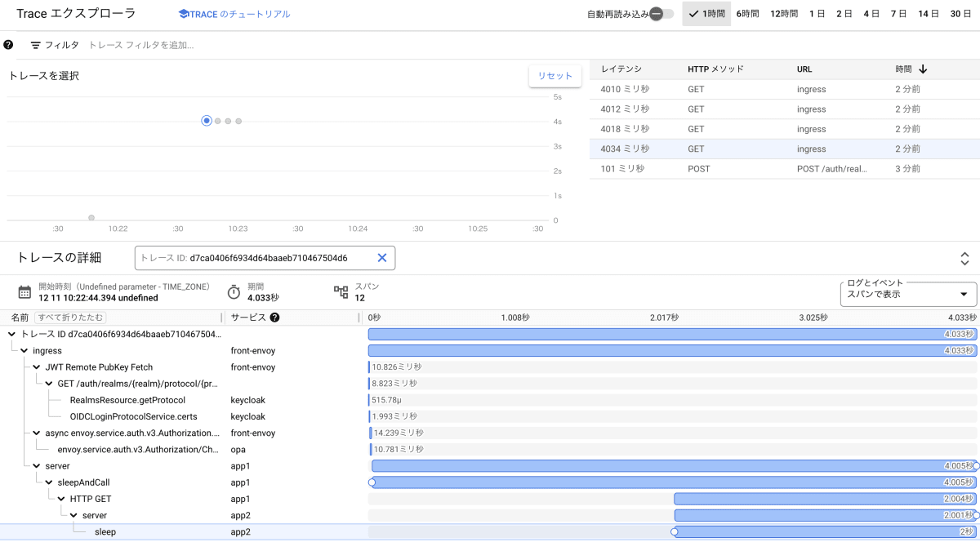This screenshot has width=980, height=551.
Task: Click すべて折りたたむ collapse all button
Action: pos(69,318)
